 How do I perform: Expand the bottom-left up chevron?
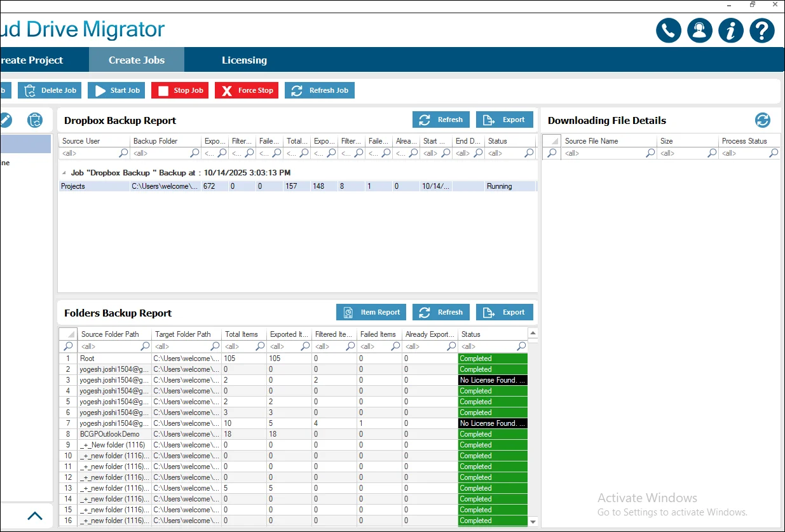coord(35,516)
